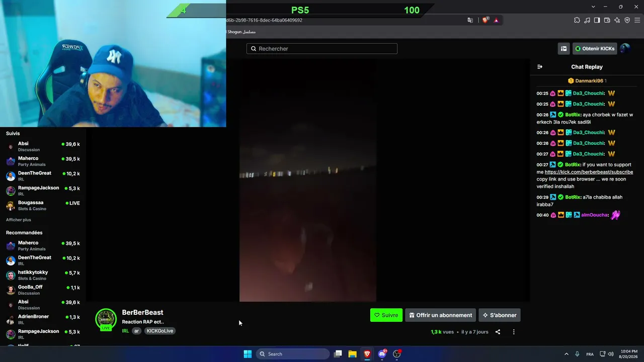Open AdrienBroner recommended channel

[43, 319]
